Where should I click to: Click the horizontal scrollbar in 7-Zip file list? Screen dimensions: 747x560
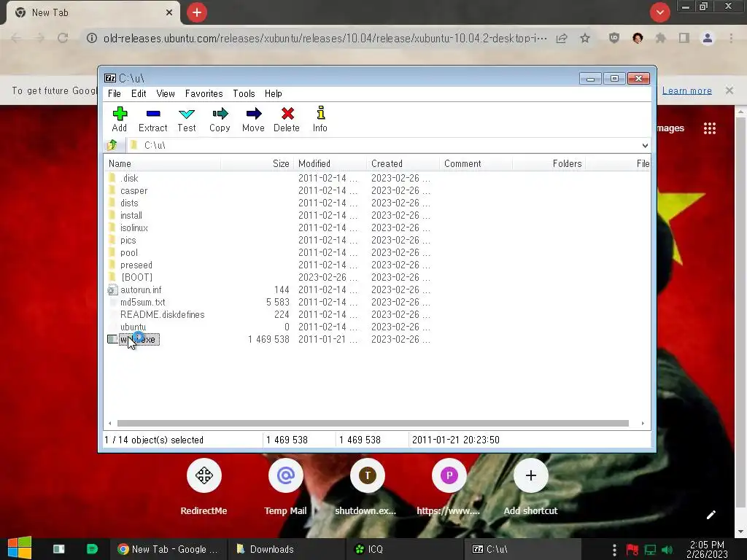click(373, 423)
